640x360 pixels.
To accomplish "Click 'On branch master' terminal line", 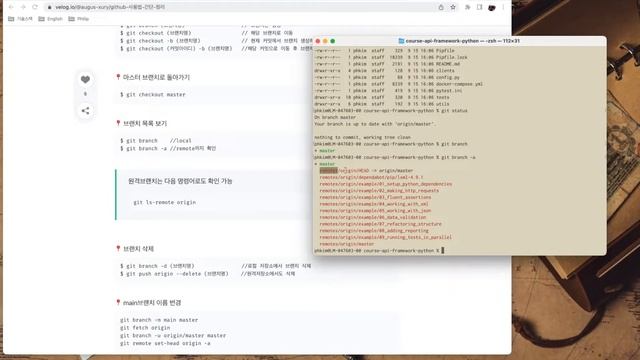I will (x=335, y=117).
